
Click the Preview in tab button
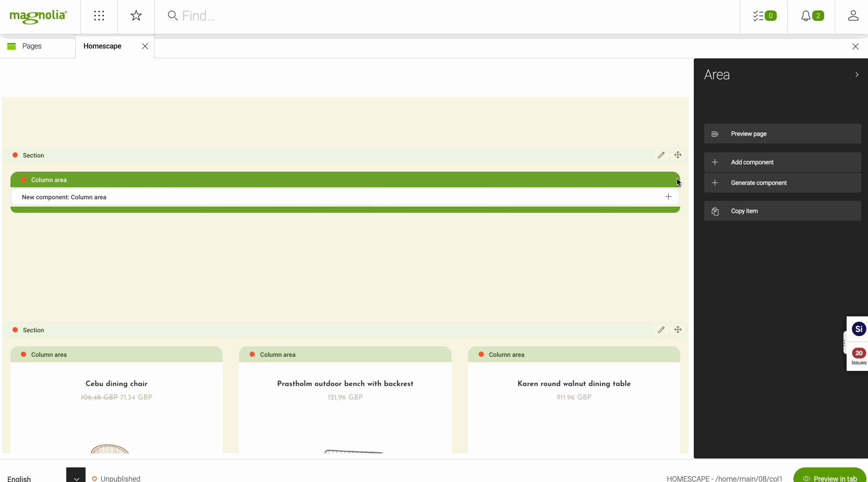830,477
